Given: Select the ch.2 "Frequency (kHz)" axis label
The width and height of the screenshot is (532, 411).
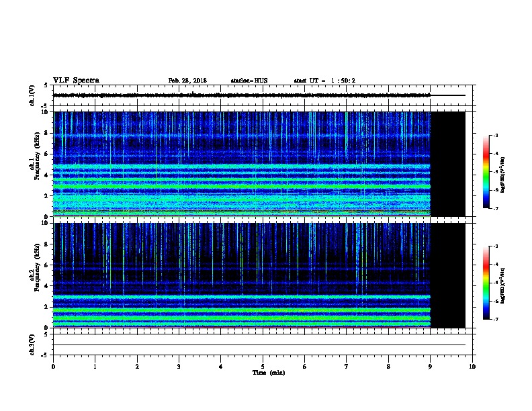Looking at the screenshot, I should coord(36,267).
